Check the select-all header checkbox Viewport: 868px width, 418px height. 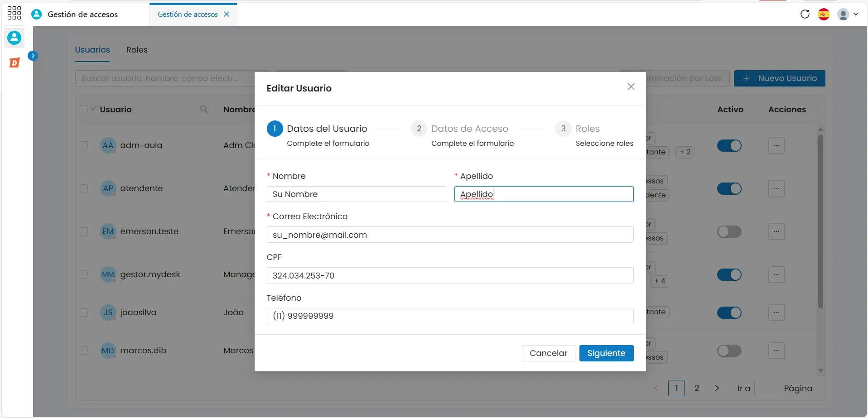coord(84,109)
